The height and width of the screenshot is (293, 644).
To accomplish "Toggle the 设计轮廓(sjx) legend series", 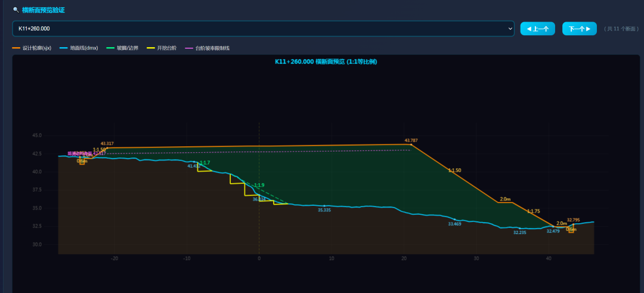I will coord(32,48).
